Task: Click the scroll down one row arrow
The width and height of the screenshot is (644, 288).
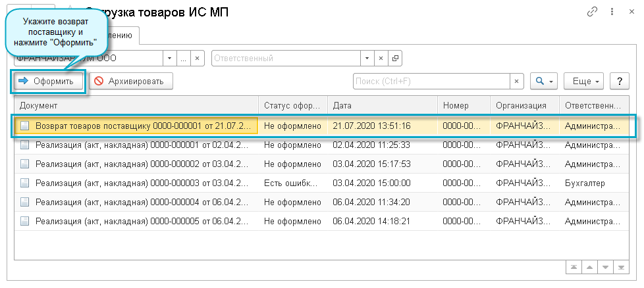Action: coord(604,268)
